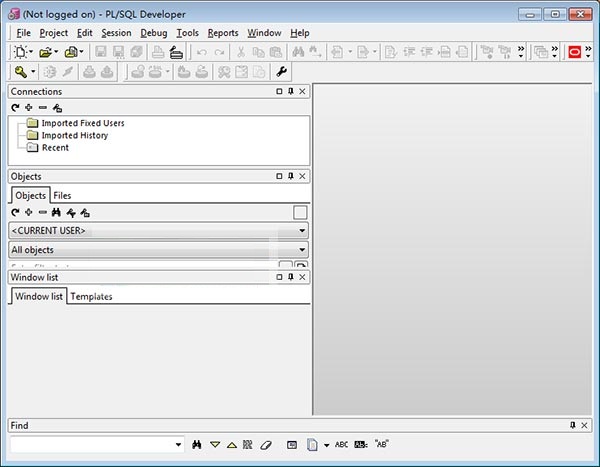Open the All objects filter dropdown
The height and width of the screenshot is (467, 600).
302,250
